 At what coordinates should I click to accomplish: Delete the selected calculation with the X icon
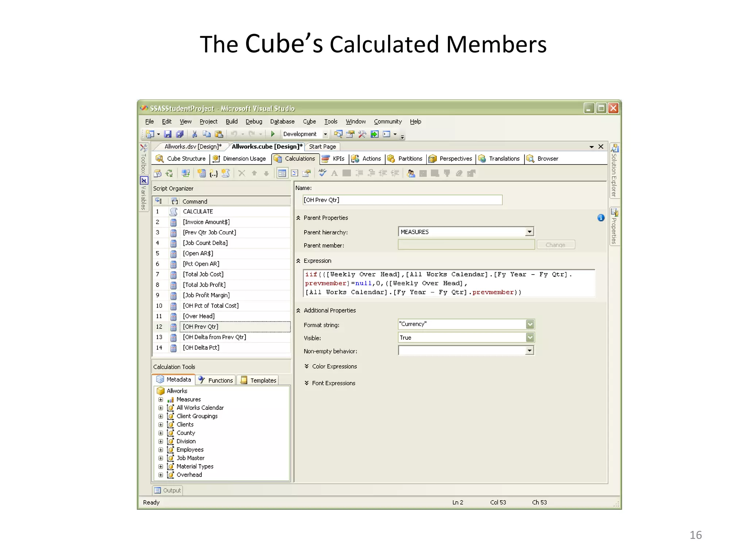241,174
